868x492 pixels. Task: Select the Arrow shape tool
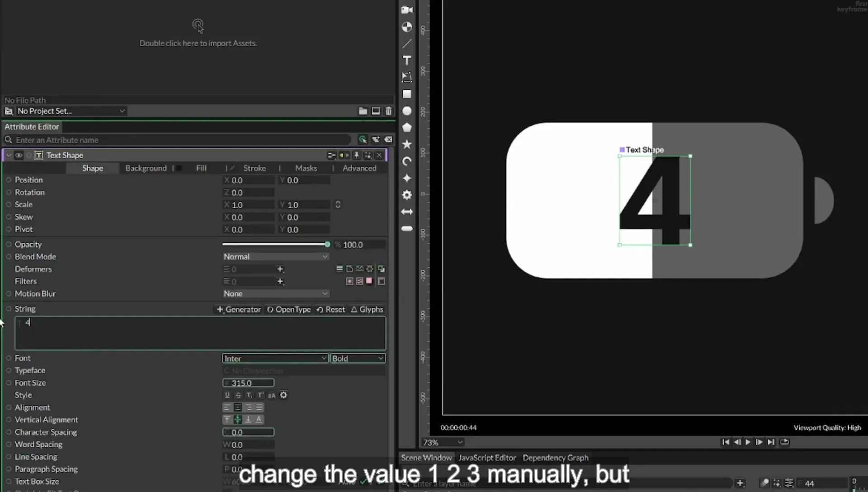[x=407, y=212]
